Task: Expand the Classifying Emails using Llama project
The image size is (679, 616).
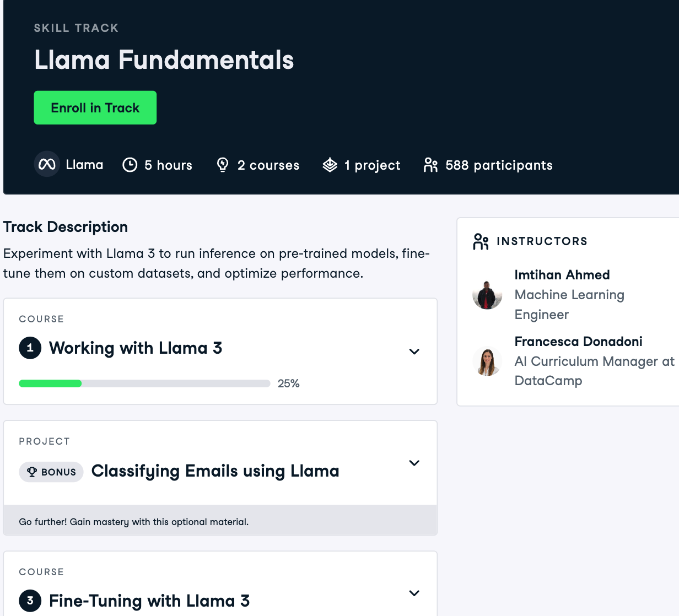Action: pyautogui.click(x=414, y=463)
